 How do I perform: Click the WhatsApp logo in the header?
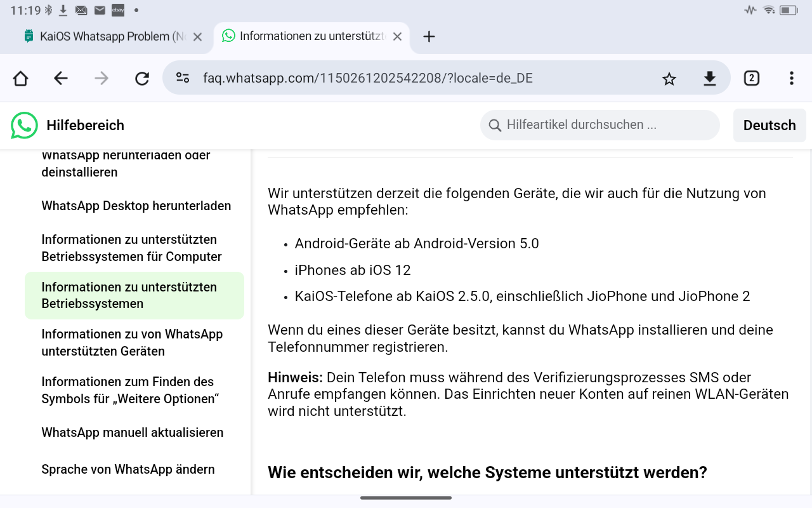tap(24, 126)
